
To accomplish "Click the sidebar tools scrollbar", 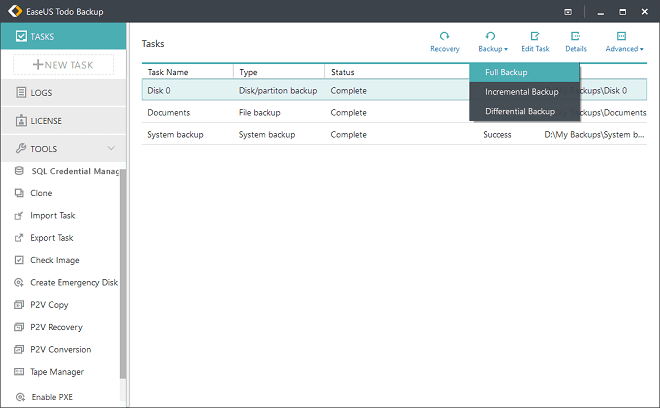I will point(123,274).
